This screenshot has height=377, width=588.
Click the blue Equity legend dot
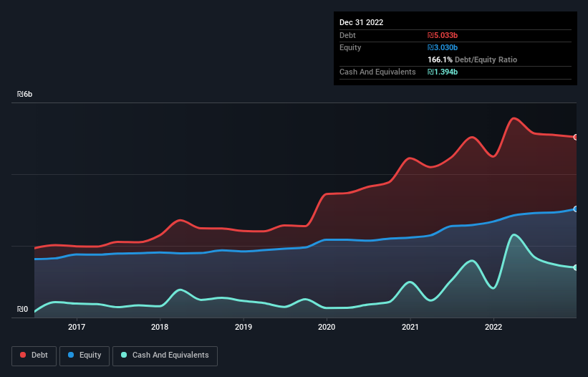pos(70,355)
